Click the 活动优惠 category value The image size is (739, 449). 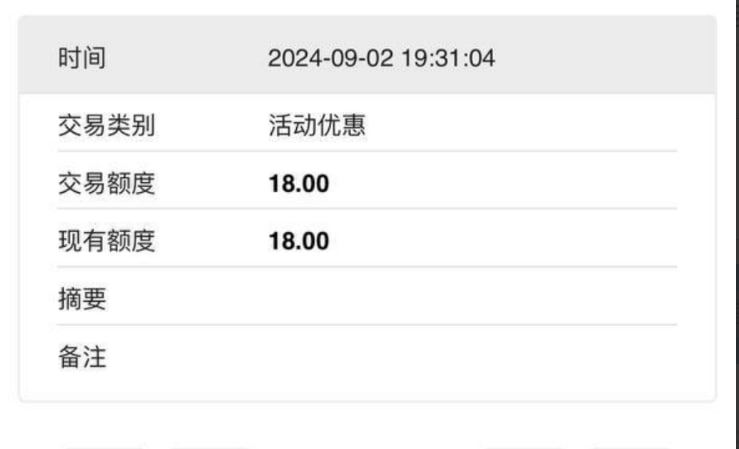click(x=317, y=125)
